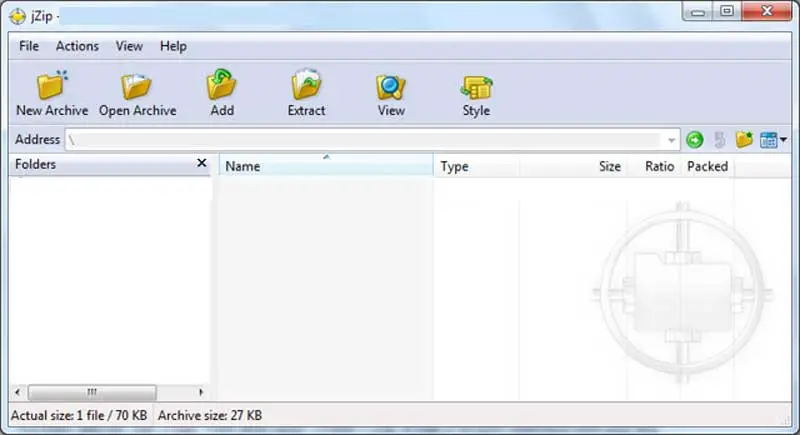Close the Folders pane
Image resolution: width=800 pixels, height=435 pixels.
pyautogui.click(x=202, y=163)
